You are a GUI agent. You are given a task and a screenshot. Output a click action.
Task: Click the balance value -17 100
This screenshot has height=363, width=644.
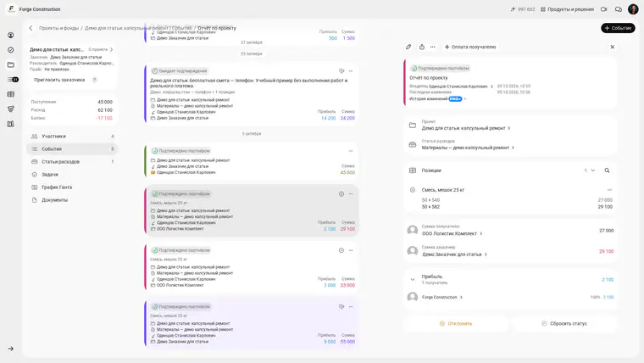104,118
